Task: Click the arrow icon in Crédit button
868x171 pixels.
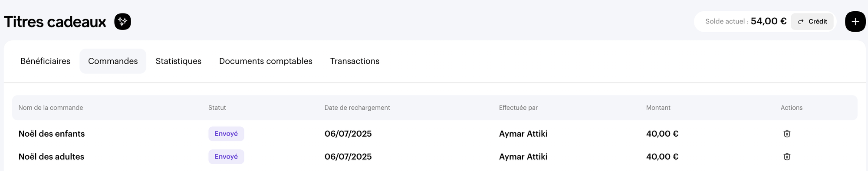Action: [801, 22]
